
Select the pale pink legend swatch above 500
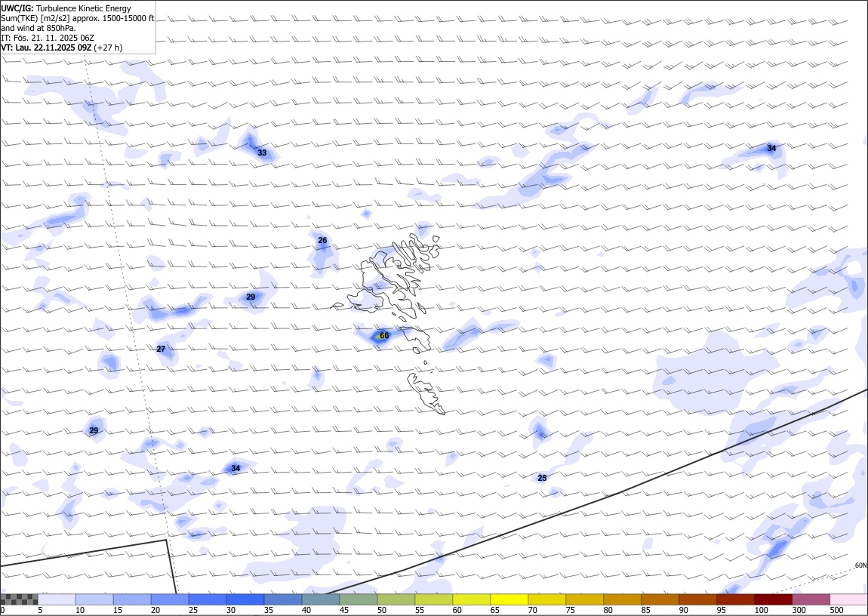848,599
